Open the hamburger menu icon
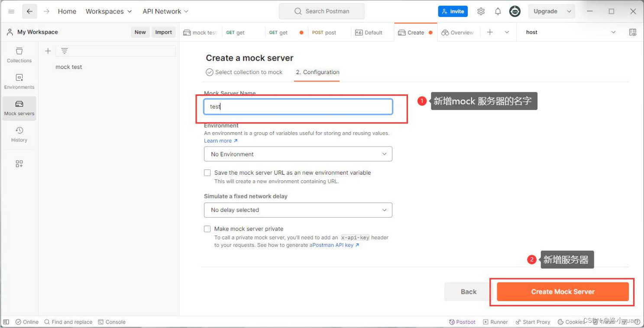 tap(11, 11)
